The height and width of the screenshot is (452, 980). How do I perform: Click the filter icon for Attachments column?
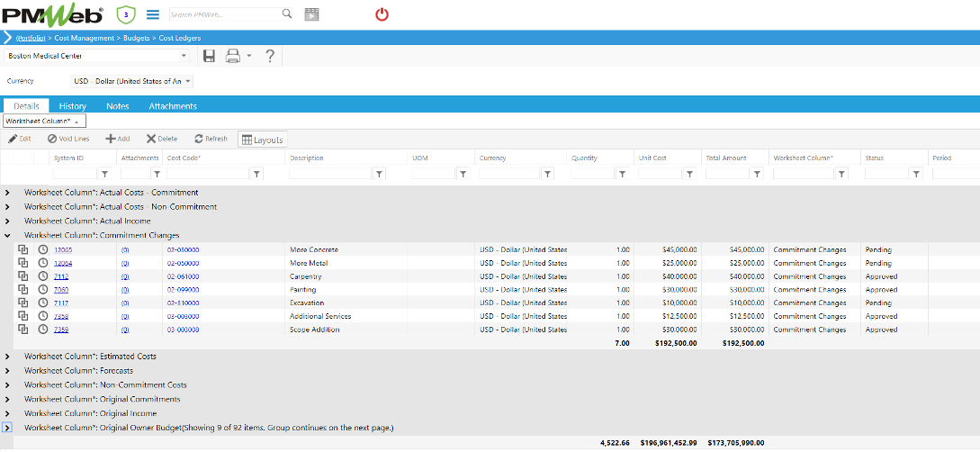point(157,174)
